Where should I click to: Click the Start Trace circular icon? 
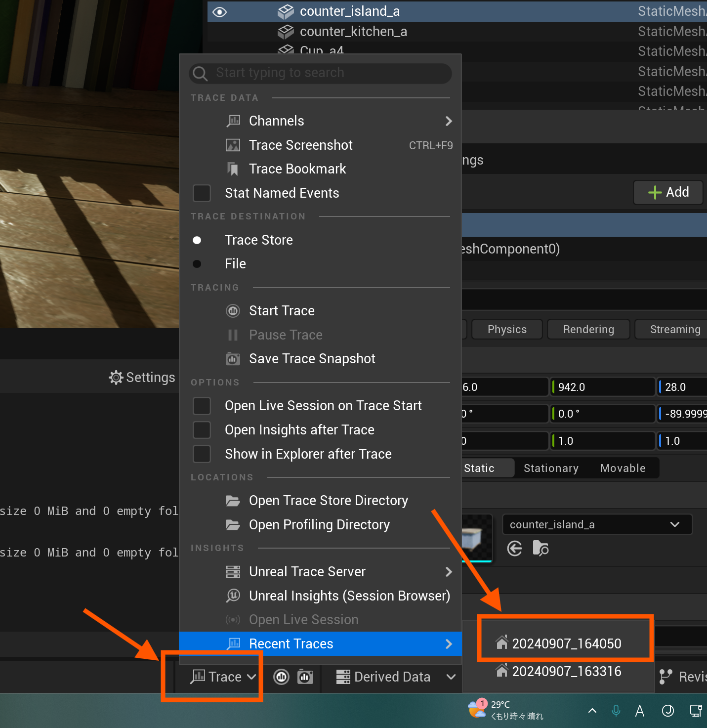click(233, 311)
